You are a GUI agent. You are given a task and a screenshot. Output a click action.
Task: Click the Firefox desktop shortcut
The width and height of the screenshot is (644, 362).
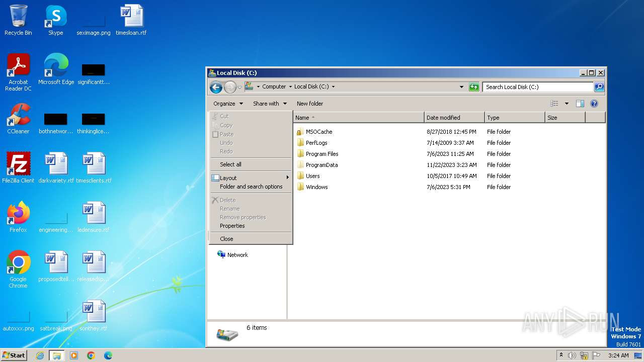click(18, 217)
